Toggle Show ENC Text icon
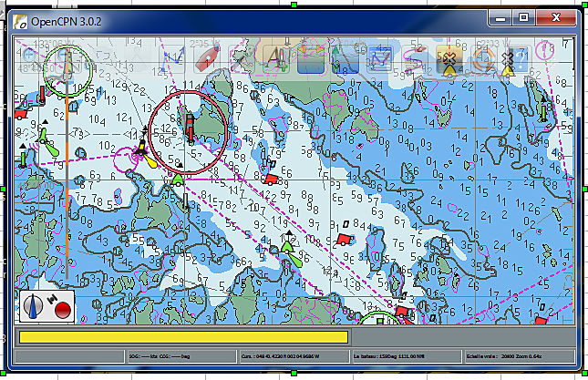The image size is (588, 380). (x=276, y=59)
